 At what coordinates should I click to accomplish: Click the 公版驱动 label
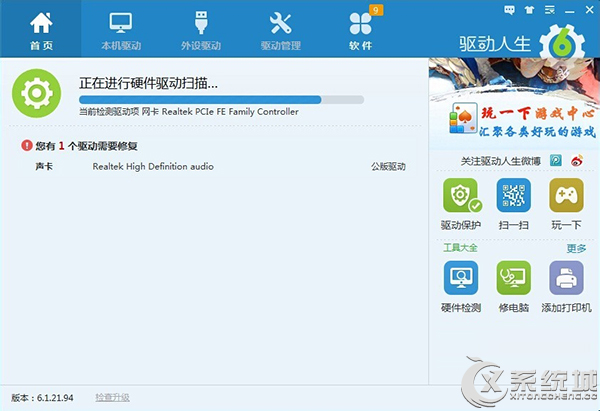coord(388,166)
